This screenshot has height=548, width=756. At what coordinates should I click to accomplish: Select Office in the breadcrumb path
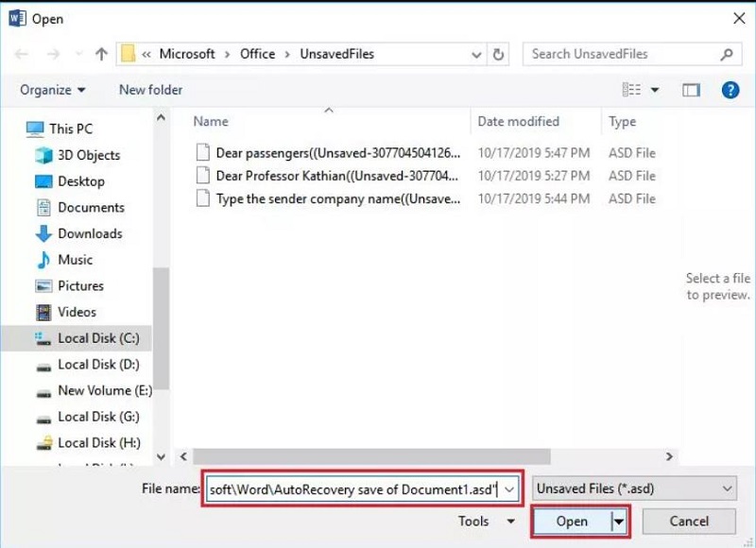[257, 54]
